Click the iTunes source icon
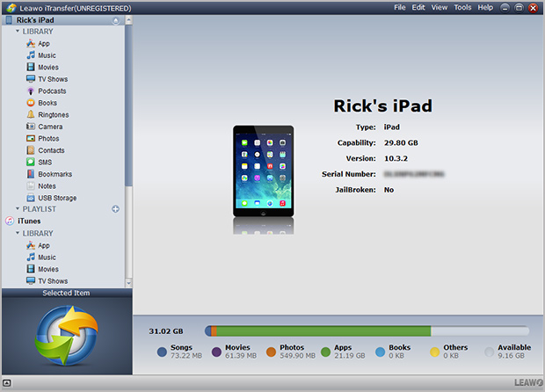The height and width of the screenshot is (392, 545). [10, 221]
